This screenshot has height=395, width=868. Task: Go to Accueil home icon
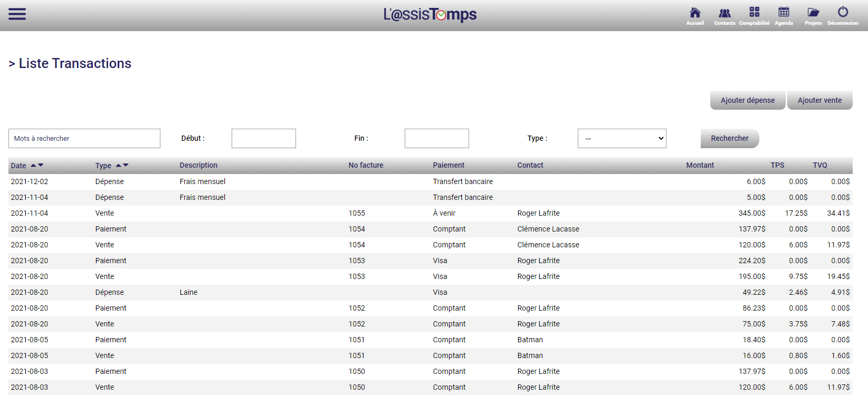[695, 13]
